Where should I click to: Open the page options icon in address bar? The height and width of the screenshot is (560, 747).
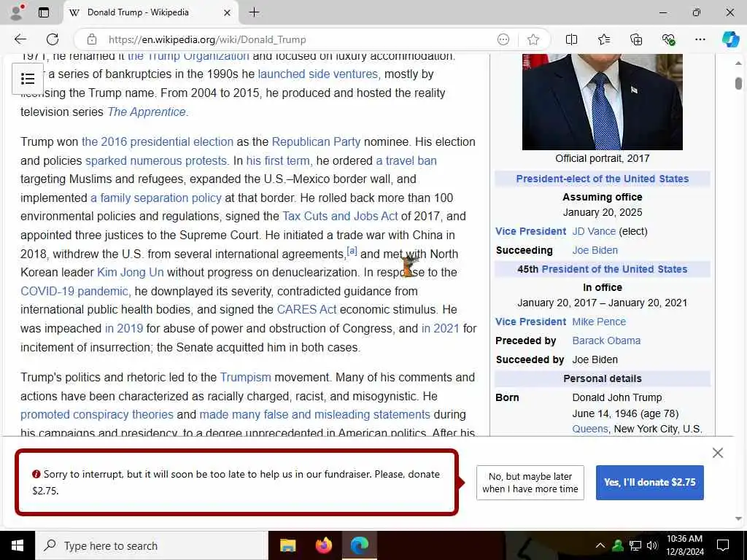(x=503, y=39)
